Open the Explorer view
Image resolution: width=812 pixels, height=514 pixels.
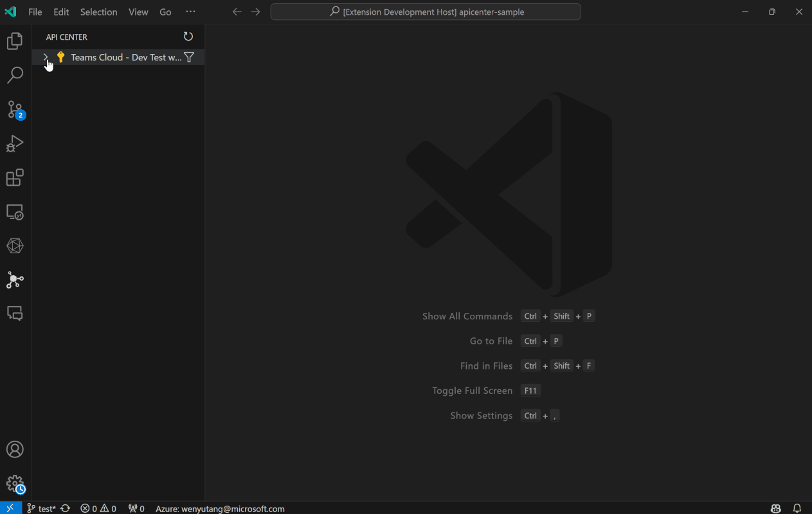tap(15, 40)
